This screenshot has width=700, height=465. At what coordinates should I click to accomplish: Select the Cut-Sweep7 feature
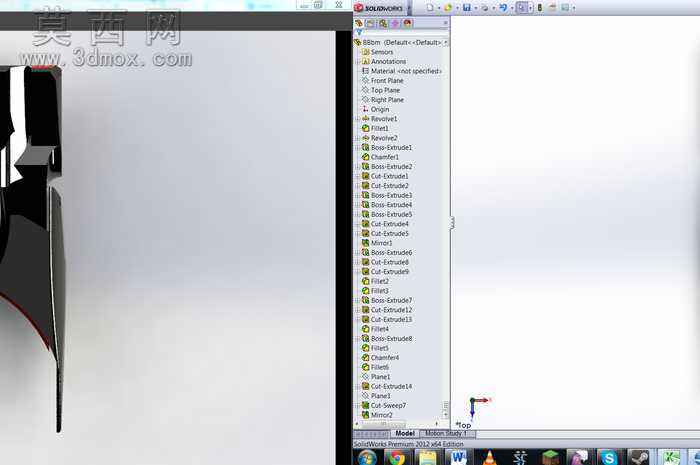[x=384, y=406]
